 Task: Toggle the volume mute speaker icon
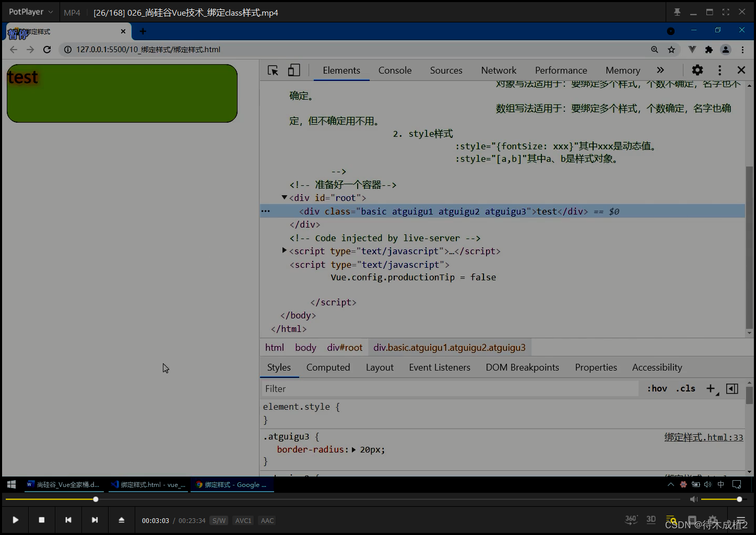(x=694, y=500)
